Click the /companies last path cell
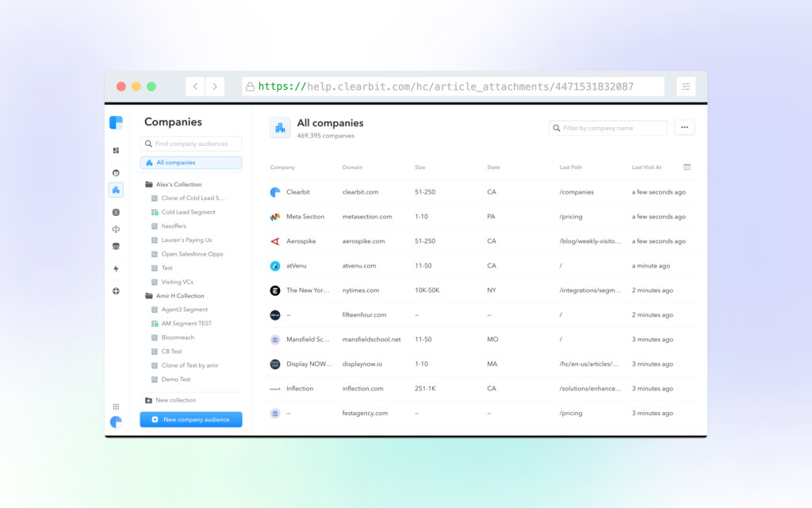 (x=576, y=192)
